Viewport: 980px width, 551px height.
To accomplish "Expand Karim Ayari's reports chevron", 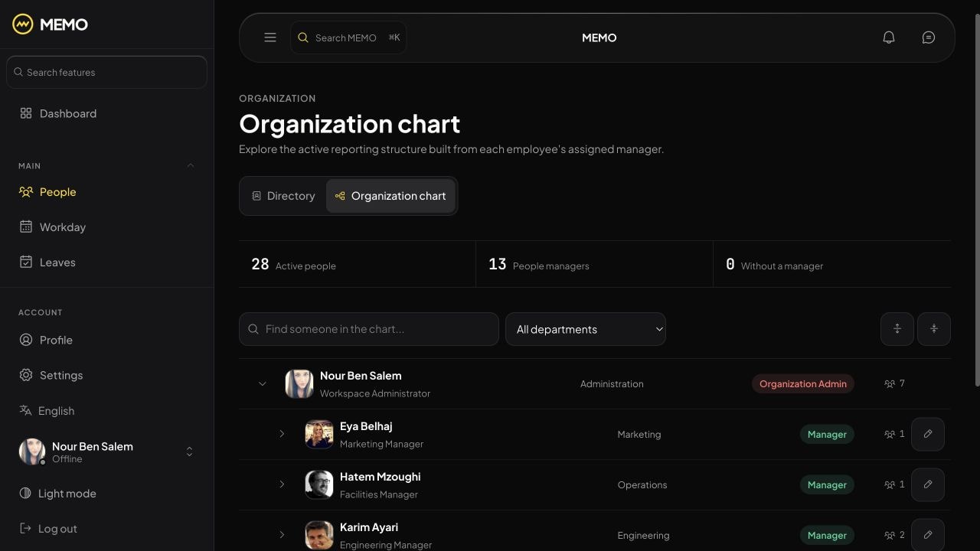I will (x=282, y=535).
